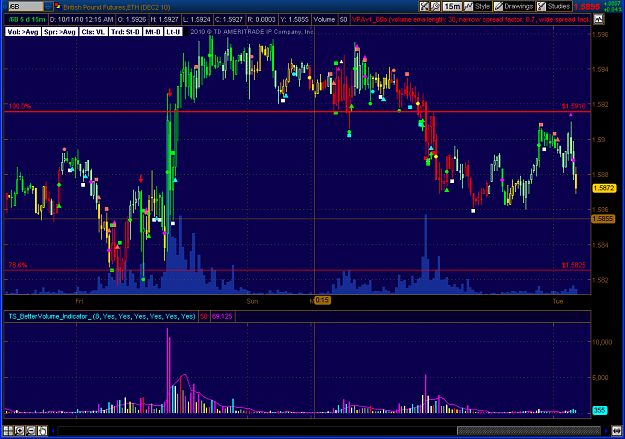Open the wrench chart settings icon
Screen dimensions: 625x439
pos(435,6)
